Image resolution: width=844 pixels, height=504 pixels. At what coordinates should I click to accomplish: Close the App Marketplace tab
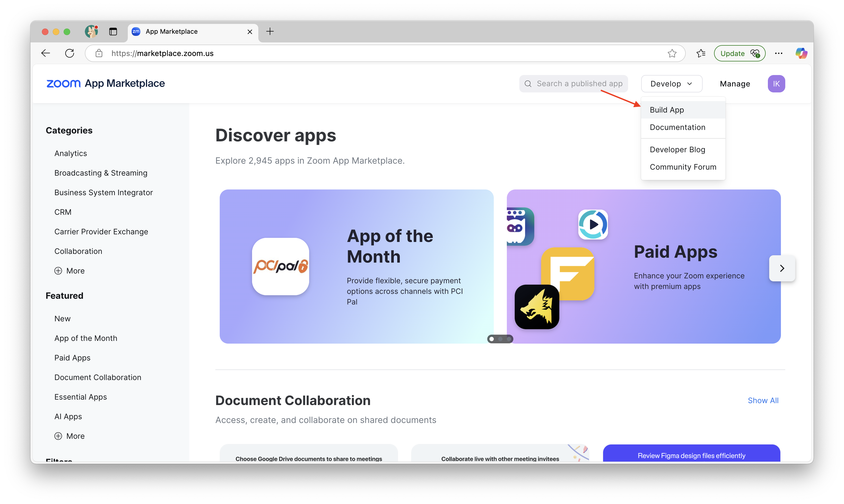[250, 32]
